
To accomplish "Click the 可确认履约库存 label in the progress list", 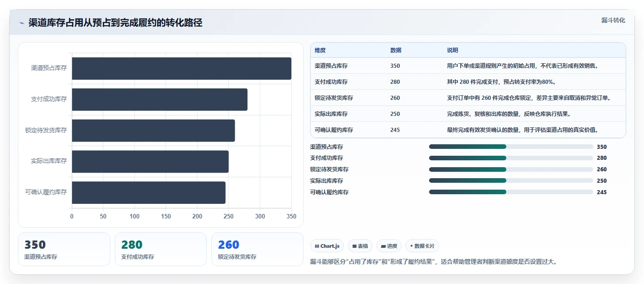I will [329, 192].
